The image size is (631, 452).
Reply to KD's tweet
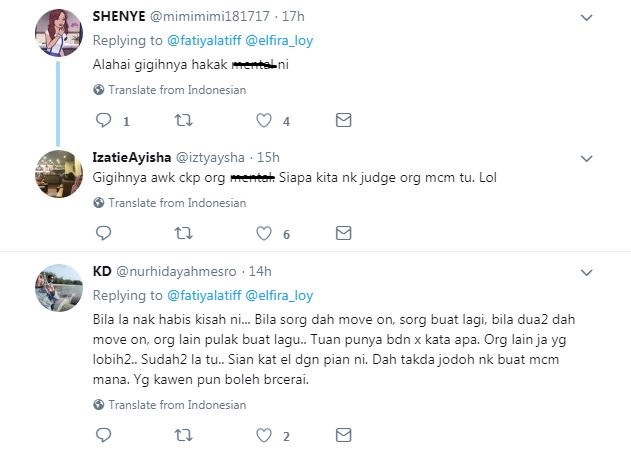pos(102,436)
